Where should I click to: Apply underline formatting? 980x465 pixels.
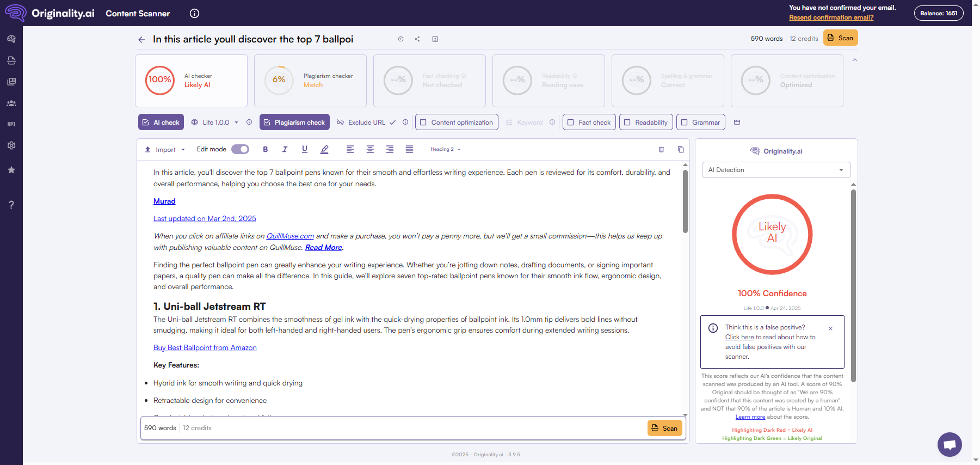coord(305,149)
